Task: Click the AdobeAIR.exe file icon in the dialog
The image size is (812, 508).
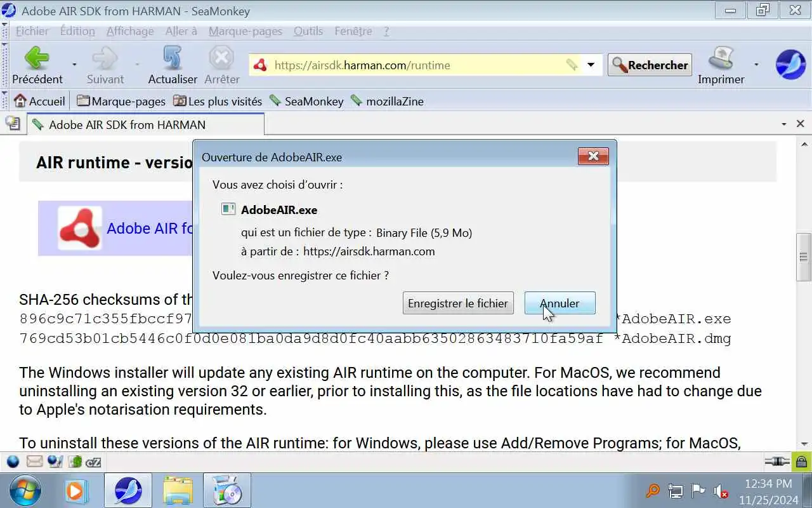Action: (x=228, y=209)
